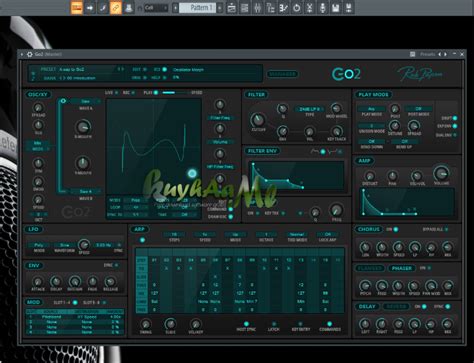Click the XY playback speed slider
Screen dimensions: 474x363
point(175,92)
